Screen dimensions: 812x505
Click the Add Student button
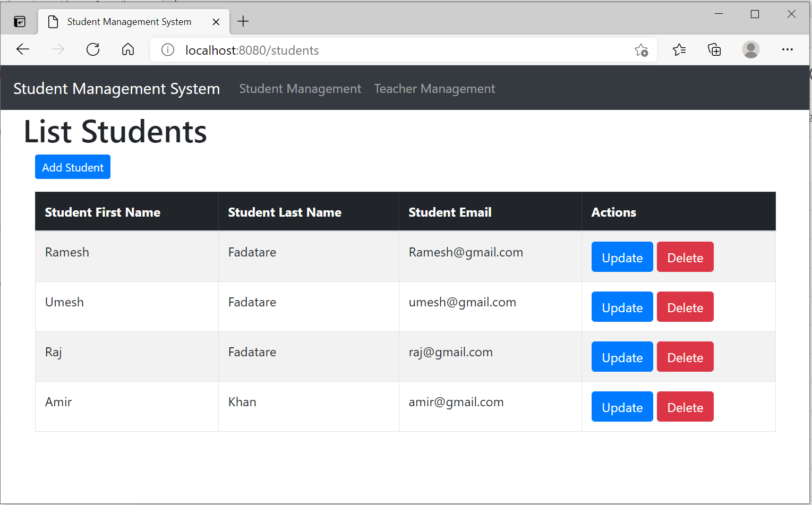pyautogui.click(x=72, y=167)
